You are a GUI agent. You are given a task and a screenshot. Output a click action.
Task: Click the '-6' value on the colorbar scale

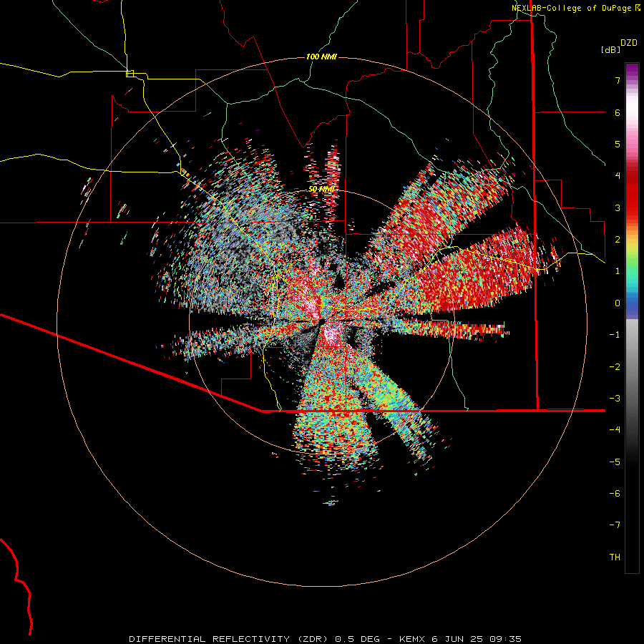pyautogui.click(x=615, y=494)
